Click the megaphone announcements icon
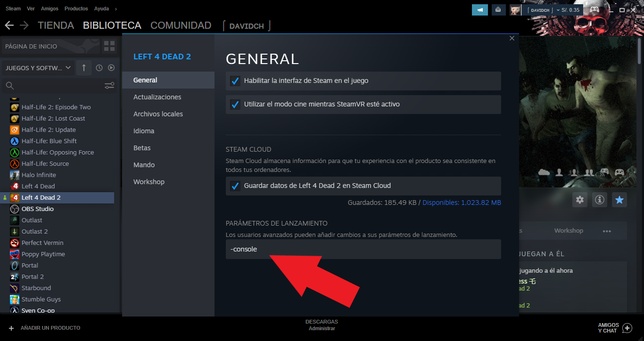Screen dimensions: 644x341 click(x=480, y=9)
